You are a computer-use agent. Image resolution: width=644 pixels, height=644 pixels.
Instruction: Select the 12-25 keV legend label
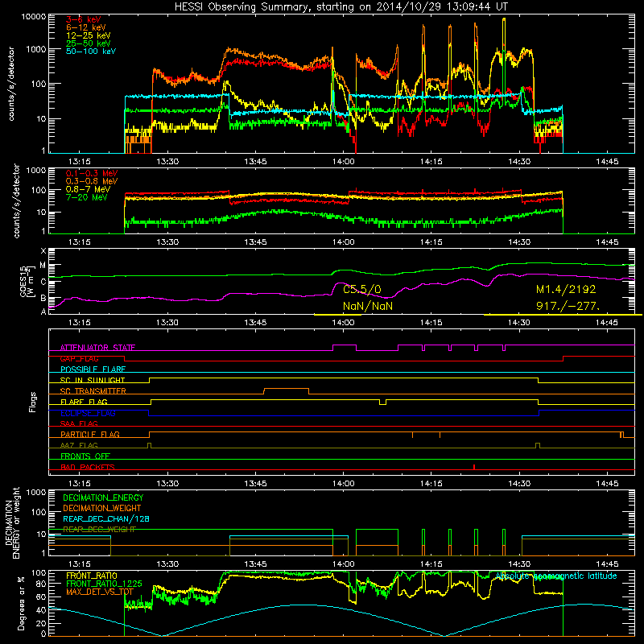point(89,35)
